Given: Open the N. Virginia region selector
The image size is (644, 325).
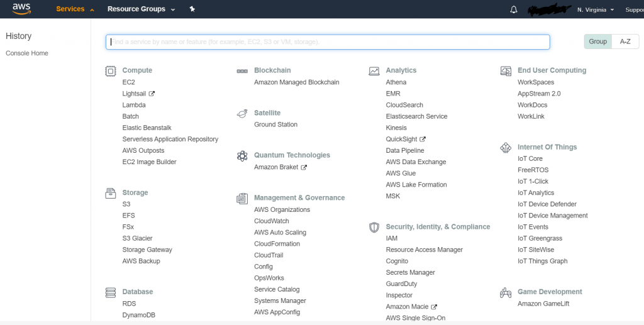Looking at the screenshot, I should coord(596,9).
